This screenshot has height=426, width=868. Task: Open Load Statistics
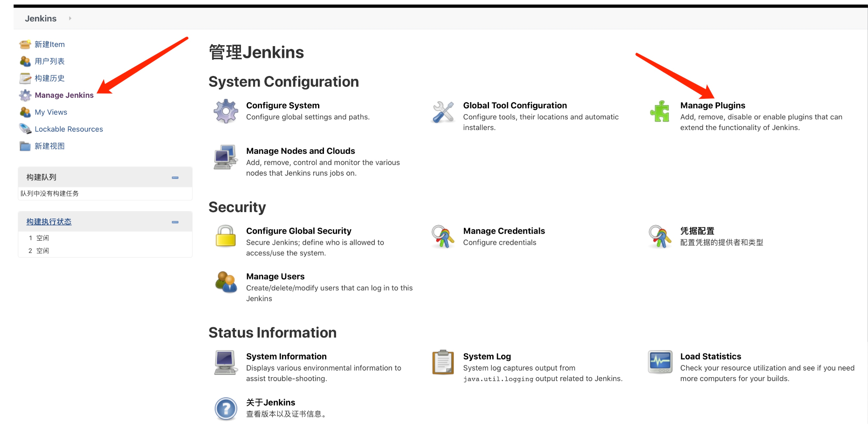point(710,356)
